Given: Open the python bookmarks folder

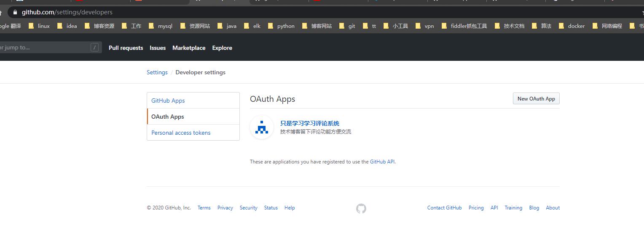Looking at the screenshot, I should point(281,26).
